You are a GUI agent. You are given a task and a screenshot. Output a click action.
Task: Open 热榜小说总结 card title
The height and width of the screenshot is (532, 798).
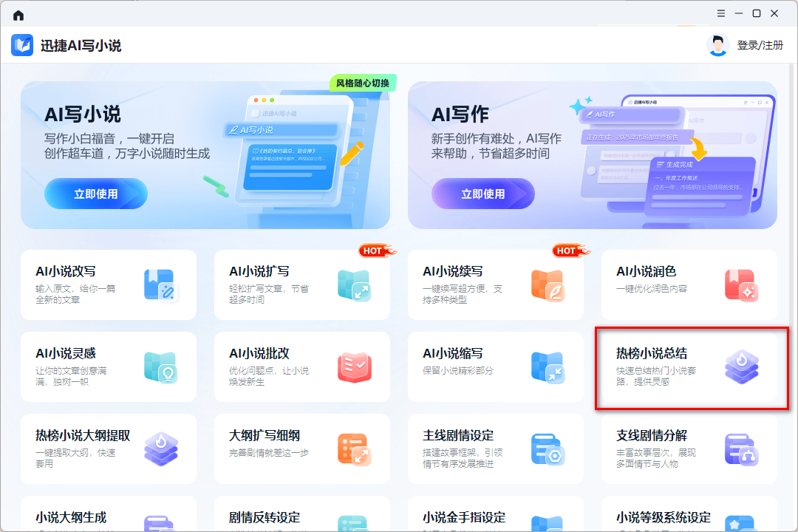point(652,353)
